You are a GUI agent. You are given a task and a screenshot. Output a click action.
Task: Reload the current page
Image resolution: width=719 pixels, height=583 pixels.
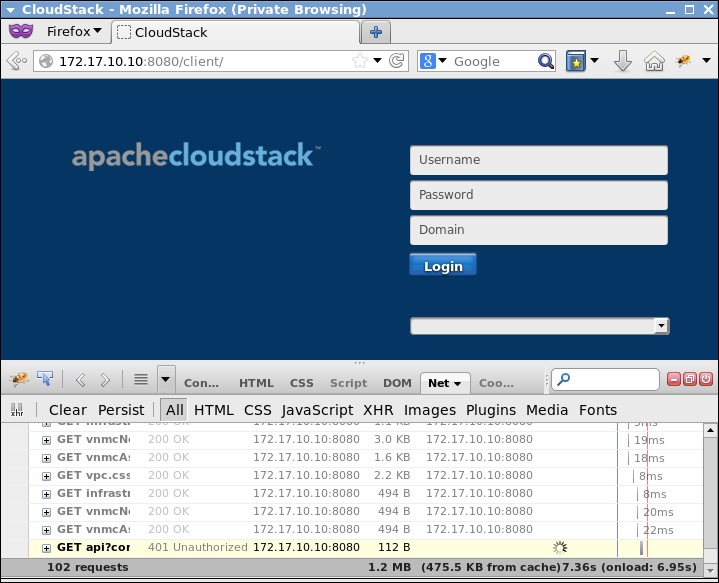point(397,61)
